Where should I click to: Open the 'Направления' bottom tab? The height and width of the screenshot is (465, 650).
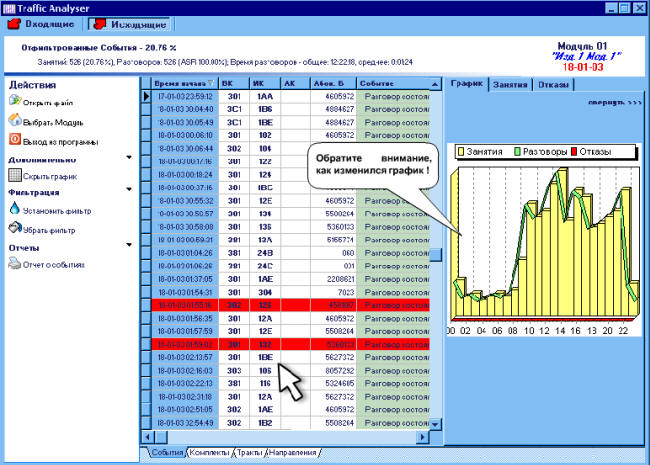pos(292,452)
